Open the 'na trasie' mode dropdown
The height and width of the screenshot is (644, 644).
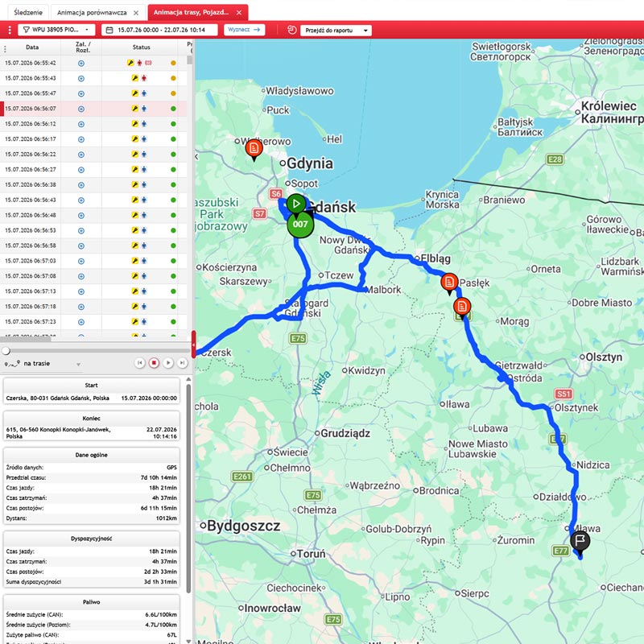(x=43, y=364)
